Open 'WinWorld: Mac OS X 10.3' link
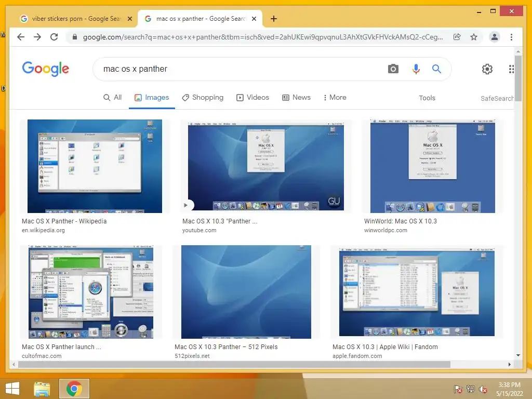532x399 pixels. pyautogui.click(x=401, y=221)
